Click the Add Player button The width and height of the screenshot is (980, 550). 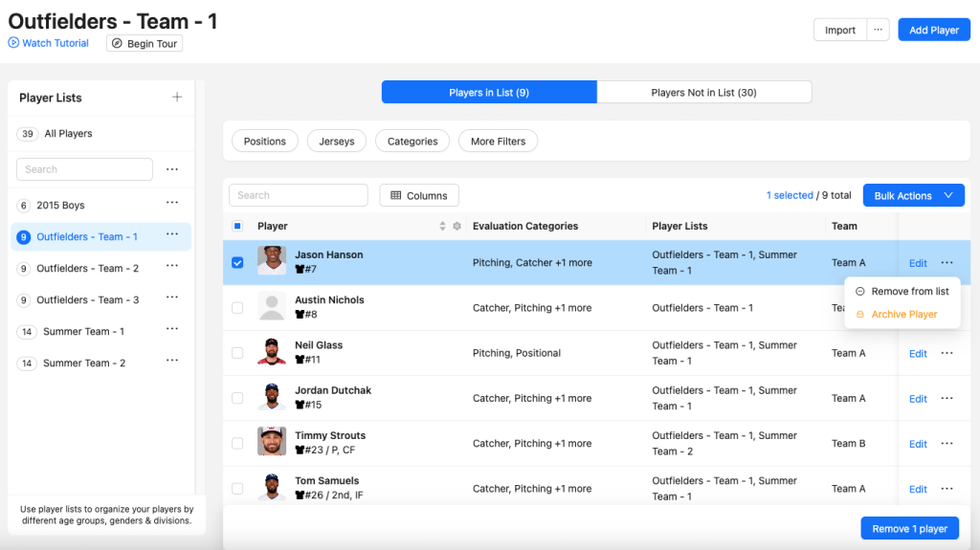point(933,30)
